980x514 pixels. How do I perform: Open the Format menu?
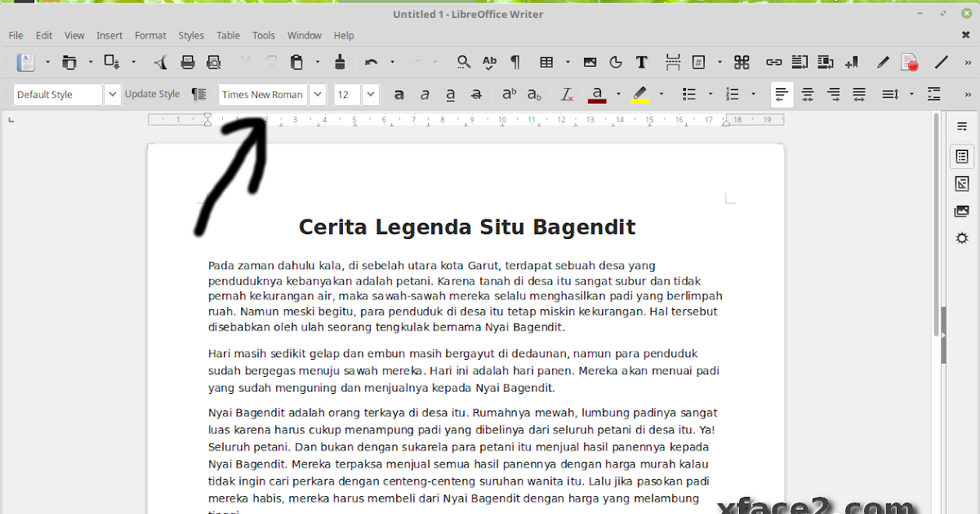coord(150,35)
